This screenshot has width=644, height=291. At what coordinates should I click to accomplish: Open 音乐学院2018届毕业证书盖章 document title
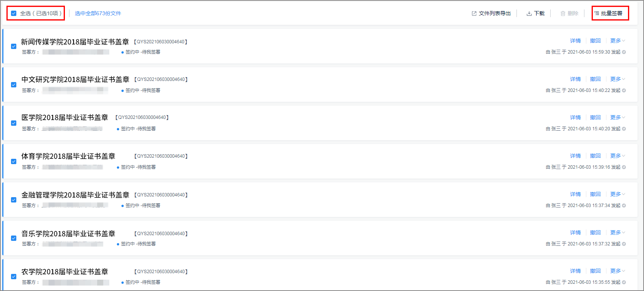pos(68,234)
